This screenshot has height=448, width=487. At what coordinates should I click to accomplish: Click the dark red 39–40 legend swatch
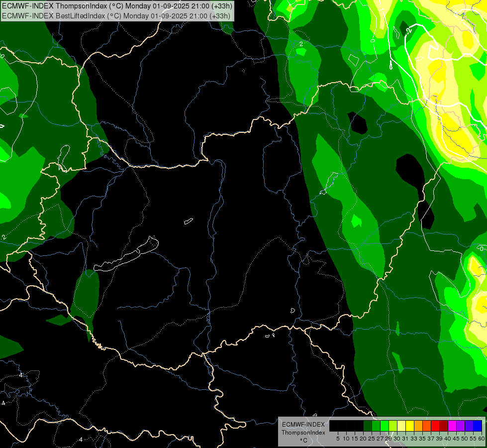444,426
